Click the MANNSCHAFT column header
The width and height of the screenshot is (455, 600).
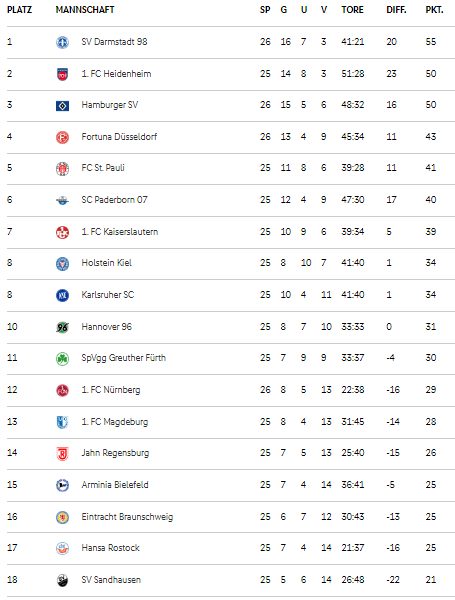pos(85,10)
